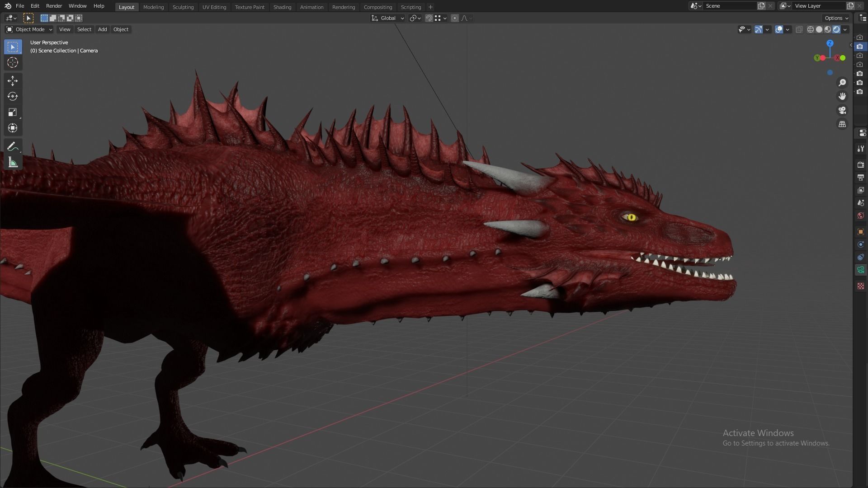Switch to the UV Editing workspace tab
Screen dimensions: 868x488
214,7
